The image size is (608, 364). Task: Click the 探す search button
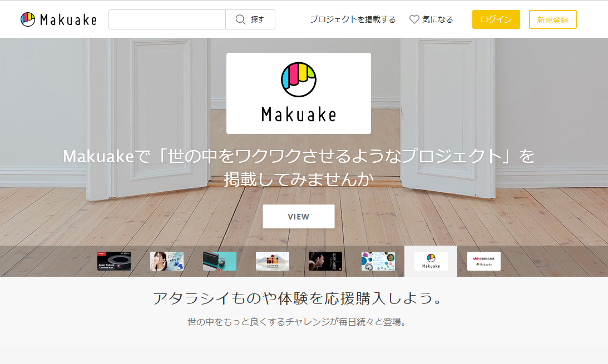250,19
